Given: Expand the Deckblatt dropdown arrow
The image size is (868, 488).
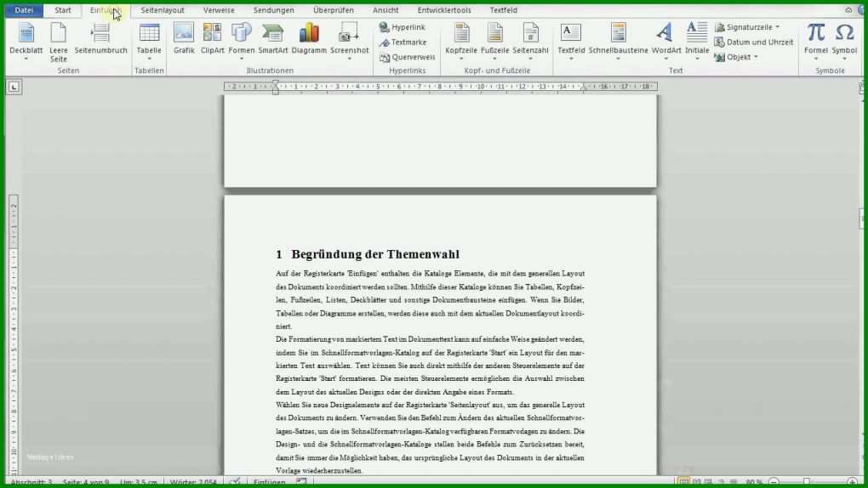Looking at the screenshot, I should pos(26,59).
